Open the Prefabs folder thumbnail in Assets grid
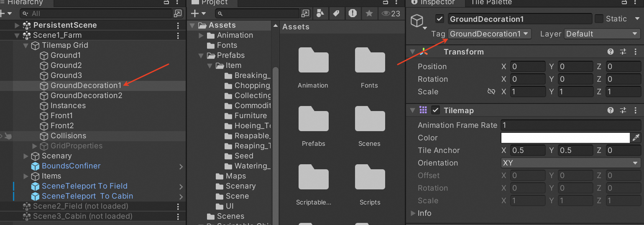This screenshot has height=225, width=644. pyautogui.click(x=313, y=119)
